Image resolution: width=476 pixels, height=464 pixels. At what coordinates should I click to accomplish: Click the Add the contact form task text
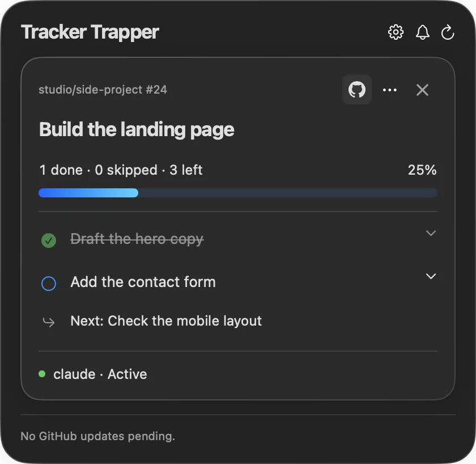click(143, 282)
